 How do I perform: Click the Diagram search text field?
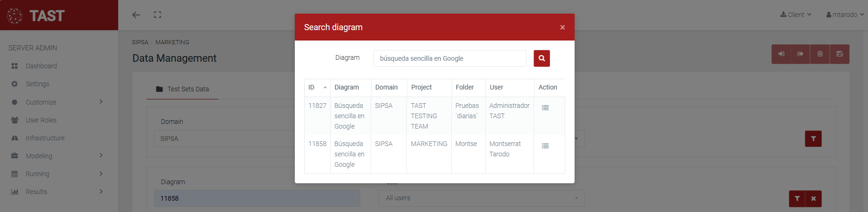[449, 58]
